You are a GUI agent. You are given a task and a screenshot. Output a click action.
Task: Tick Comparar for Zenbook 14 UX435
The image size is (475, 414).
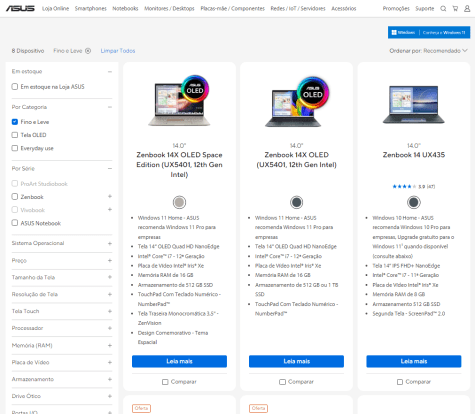[x=400, y=382]
